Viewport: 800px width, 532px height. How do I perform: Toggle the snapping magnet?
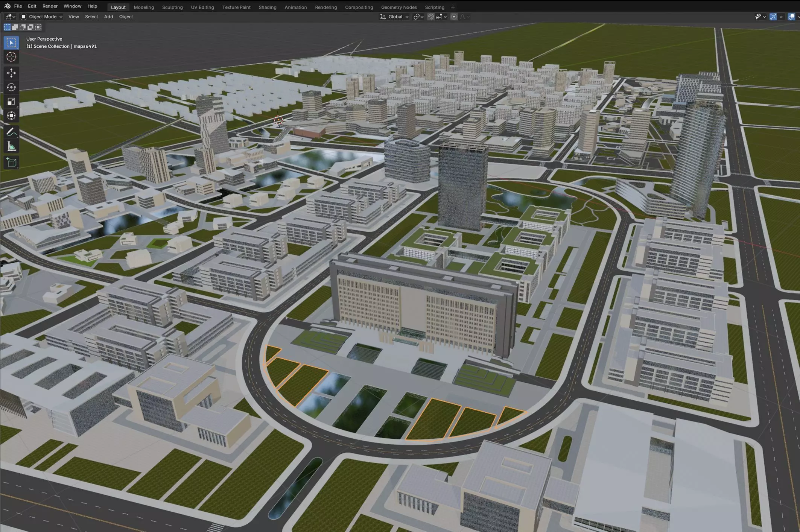431,17
